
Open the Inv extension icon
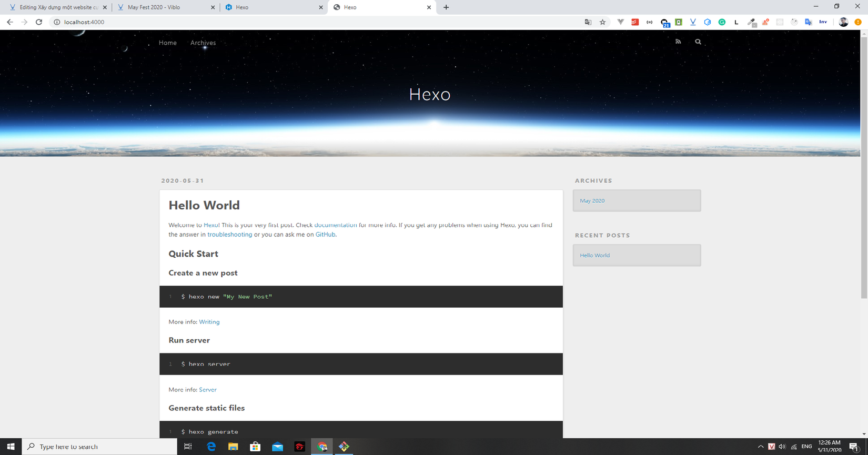click(823, 22)
